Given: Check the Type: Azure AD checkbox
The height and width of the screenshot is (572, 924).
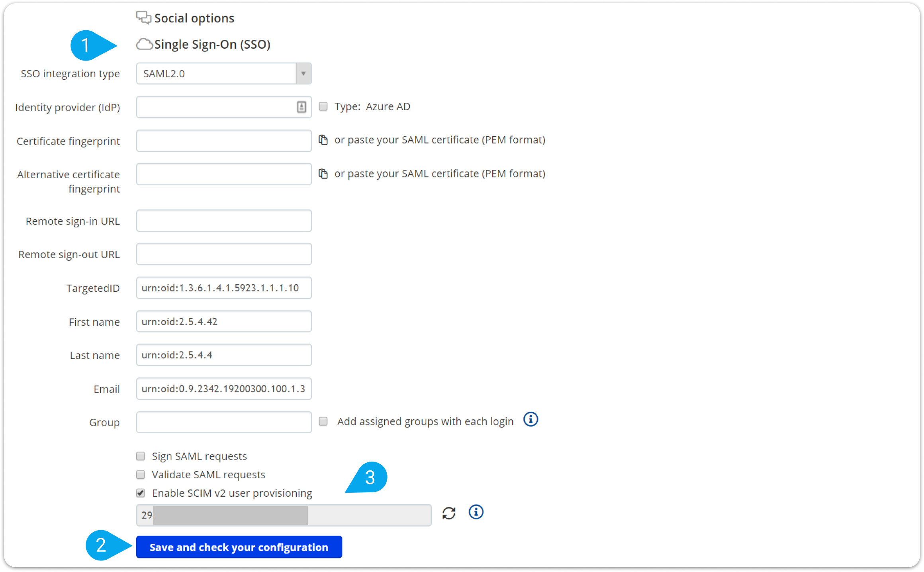Looking at the screenshot, I should (x=323, y=106).
